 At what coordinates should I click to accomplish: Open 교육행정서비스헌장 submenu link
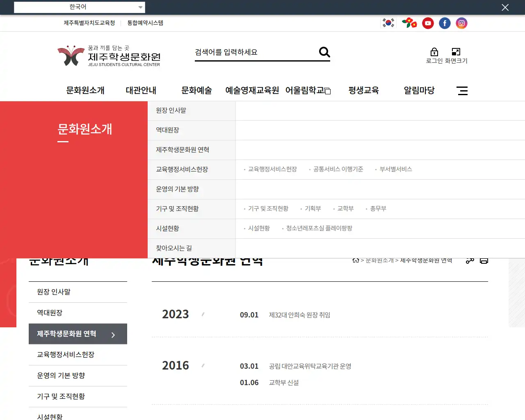(x=272, y=169)
